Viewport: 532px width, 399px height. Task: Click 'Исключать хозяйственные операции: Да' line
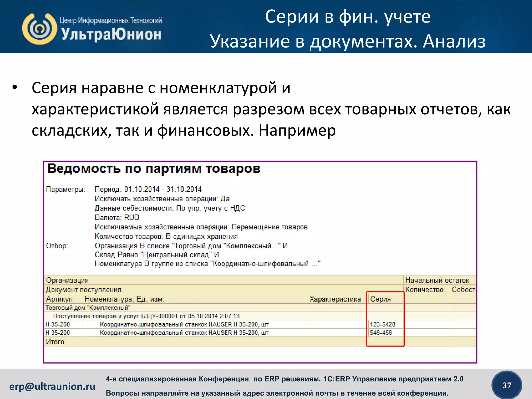(162, 199)
